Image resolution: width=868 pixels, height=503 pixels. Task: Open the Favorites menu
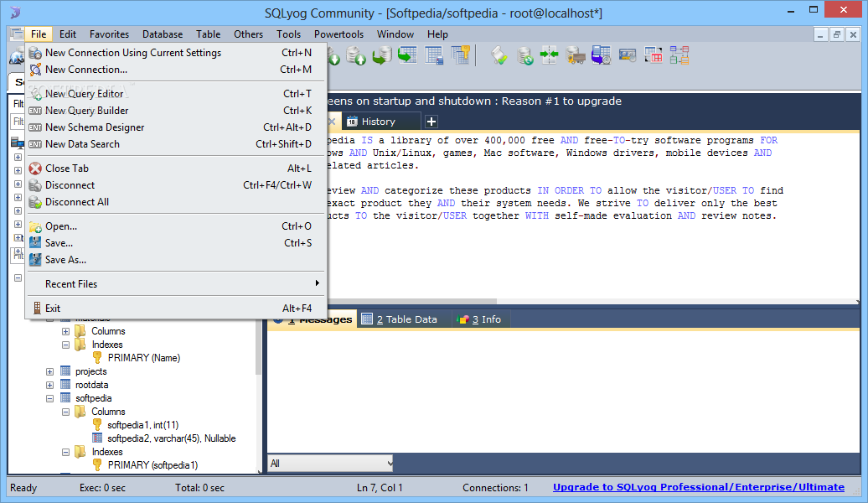[109, 34]
